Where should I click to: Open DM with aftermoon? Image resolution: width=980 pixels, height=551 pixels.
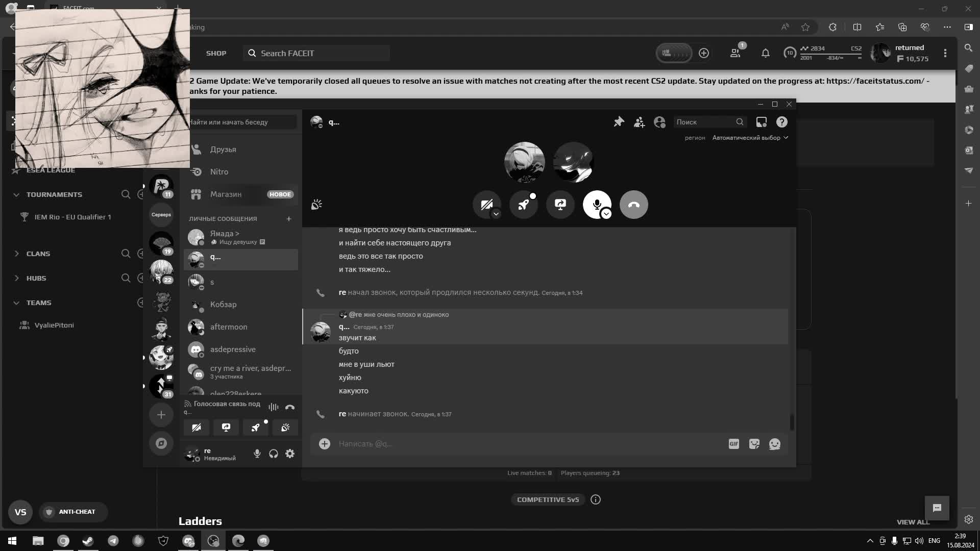[241, 327]
